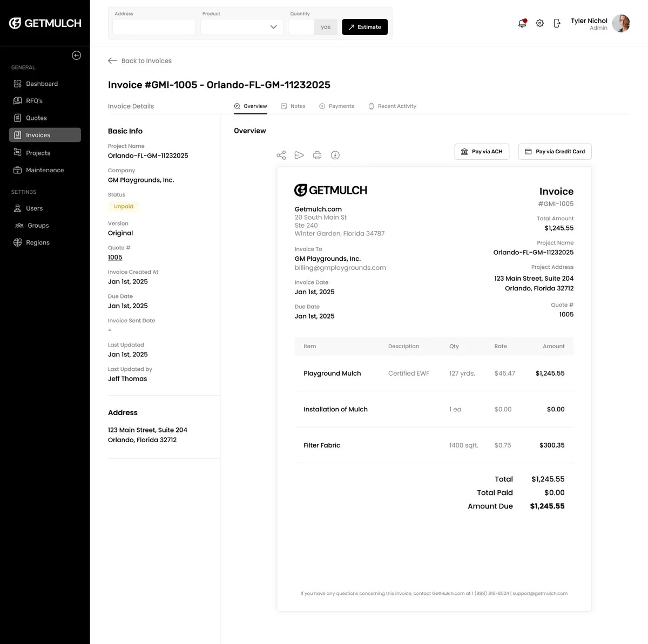
Task: Click the $45.47 rate cell
Action: point(505,374)
